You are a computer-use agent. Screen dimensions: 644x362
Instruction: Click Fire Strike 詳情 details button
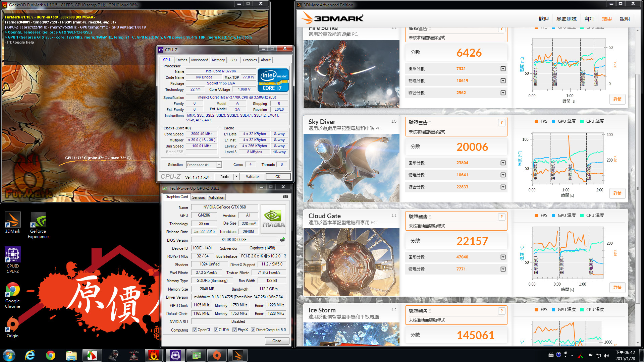[617, 99]
